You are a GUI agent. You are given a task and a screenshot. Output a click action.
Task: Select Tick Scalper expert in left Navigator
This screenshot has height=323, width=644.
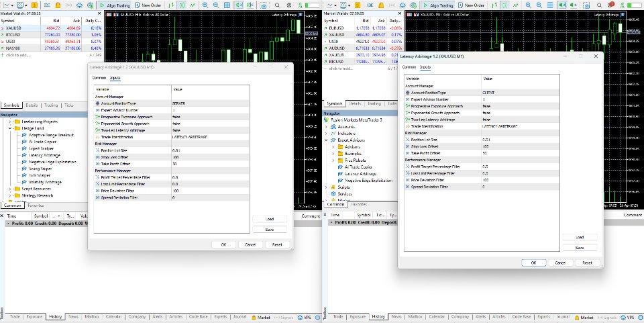click(39, 175)
